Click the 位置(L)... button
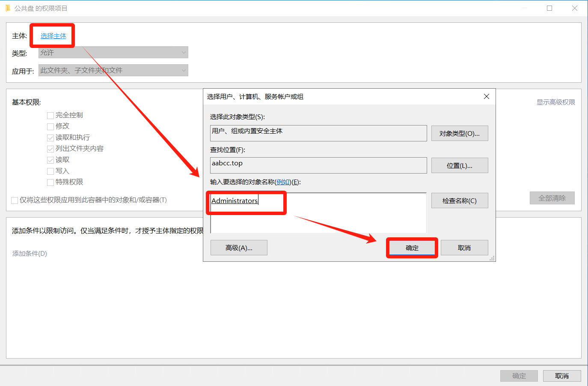588x386 pixels. [x=459, y=165]
